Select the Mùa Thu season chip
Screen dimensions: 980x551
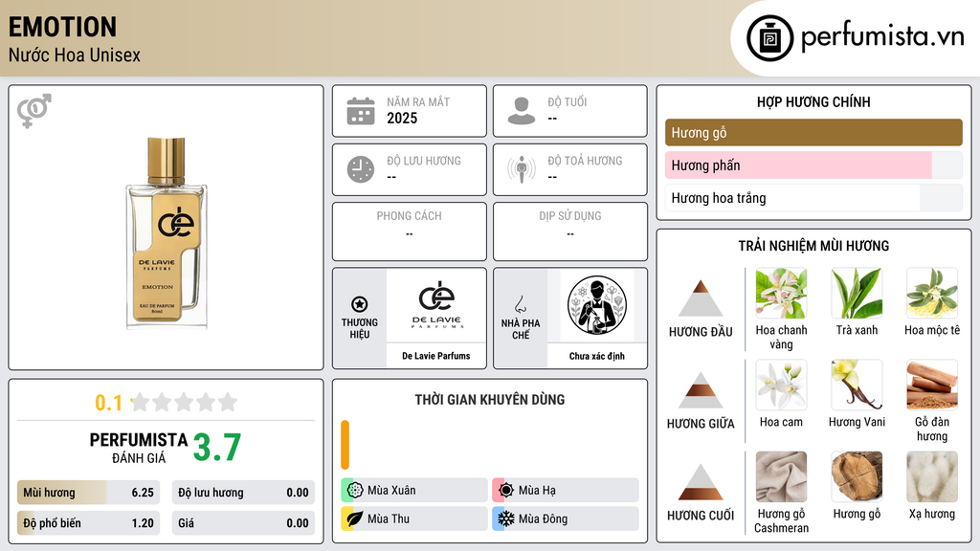414,519
